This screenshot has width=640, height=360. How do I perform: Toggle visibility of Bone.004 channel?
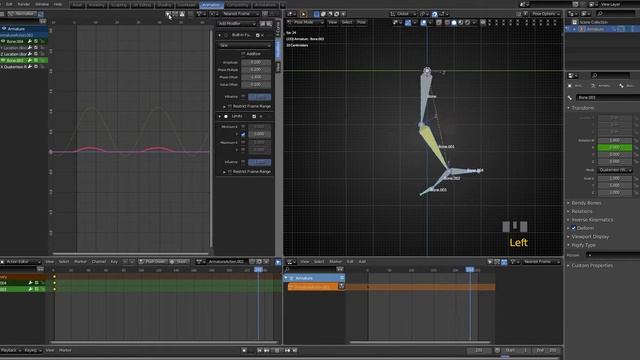click(3, 41)
